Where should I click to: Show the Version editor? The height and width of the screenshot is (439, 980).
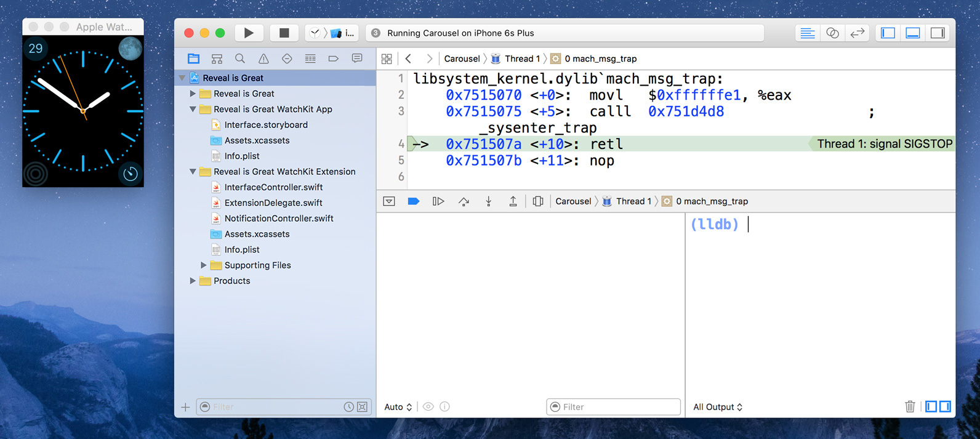click(857, 33)
